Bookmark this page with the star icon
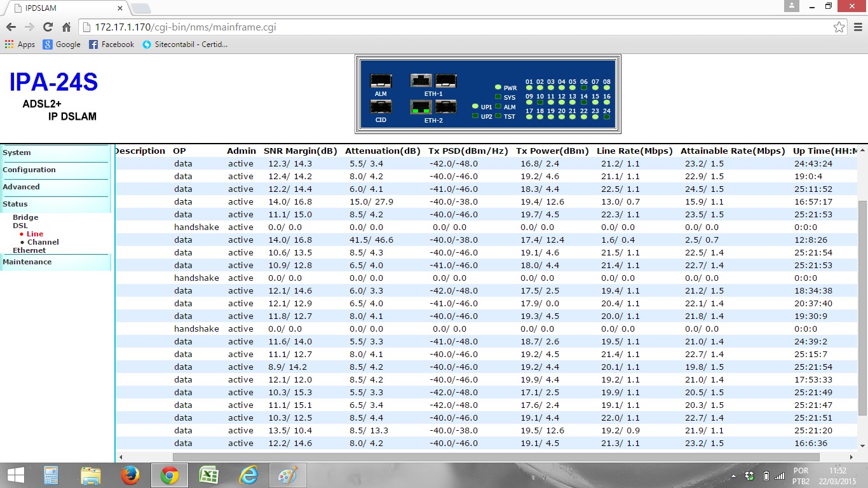The width and height of the screenshot is (868, 488). (x=839, y=27)
